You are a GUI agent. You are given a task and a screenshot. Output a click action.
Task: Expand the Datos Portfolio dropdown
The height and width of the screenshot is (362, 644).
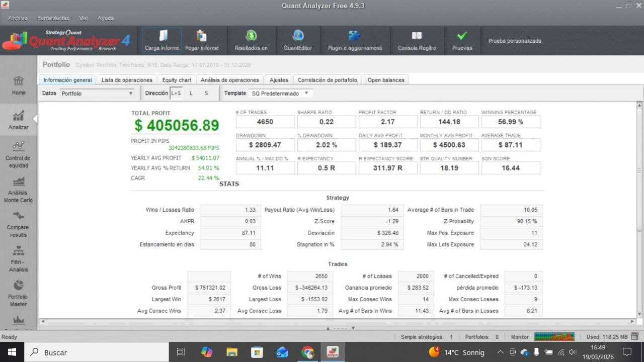tap(97, 94)
